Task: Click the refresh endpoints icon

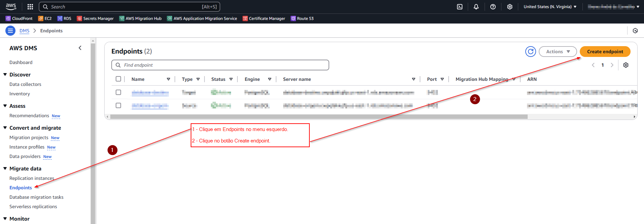Action: point(530,52)
